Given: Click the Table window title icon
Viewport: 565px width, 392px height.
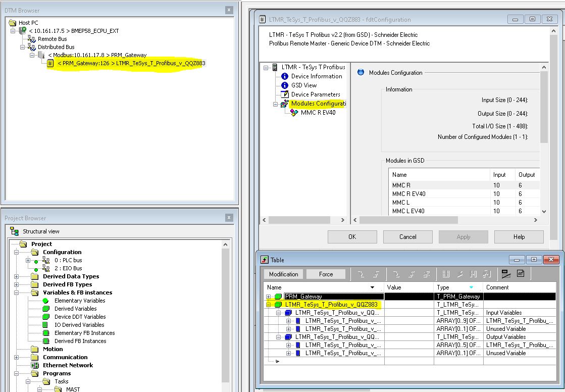Looking at the screenshot, I should click(265, 260).
